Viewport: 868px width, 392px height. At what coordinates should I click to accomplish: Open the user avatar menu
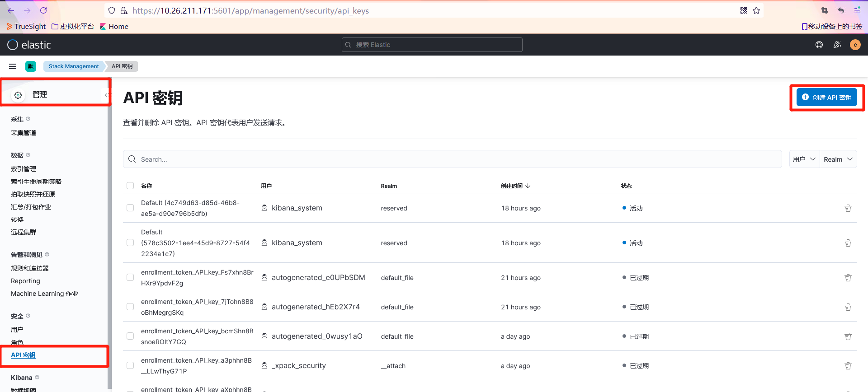(855, 45)
